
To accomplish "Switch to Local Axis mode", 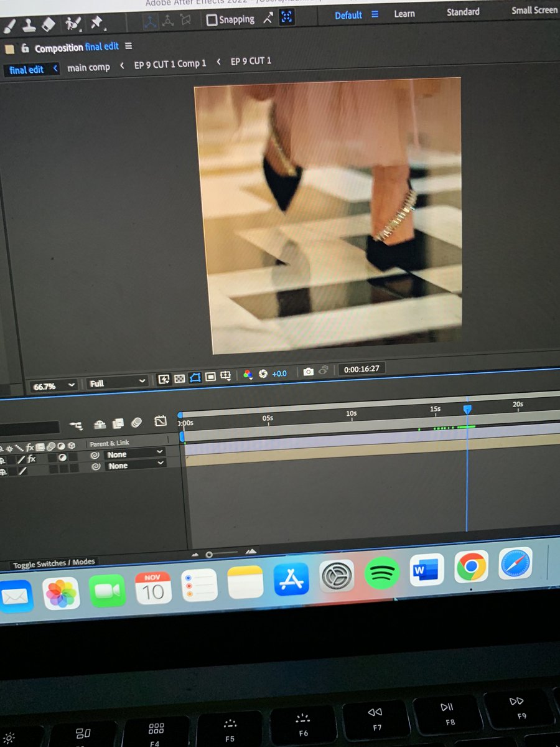I will [151, 21].
